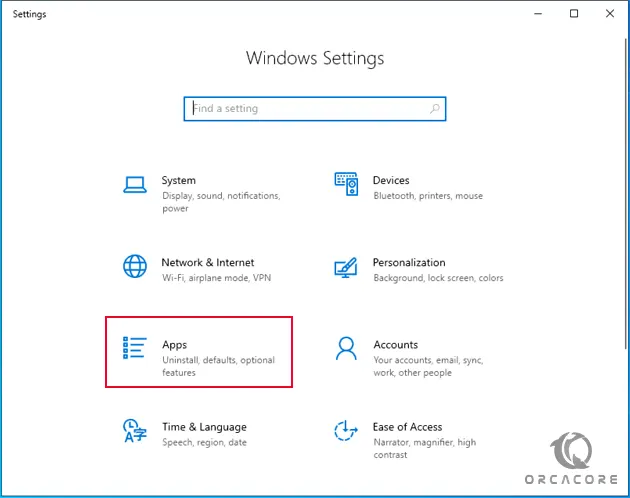Open Network & Internet settings label
The image size is (630, 498).
pyautogui.click(x=208, y=262)
